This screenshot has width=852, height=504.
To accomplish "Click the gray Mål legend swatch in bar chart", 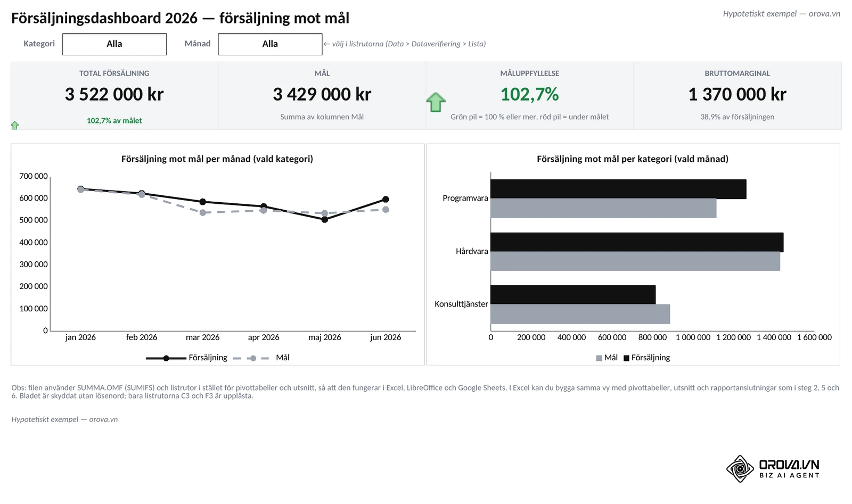I will click(x=599, y=358).
